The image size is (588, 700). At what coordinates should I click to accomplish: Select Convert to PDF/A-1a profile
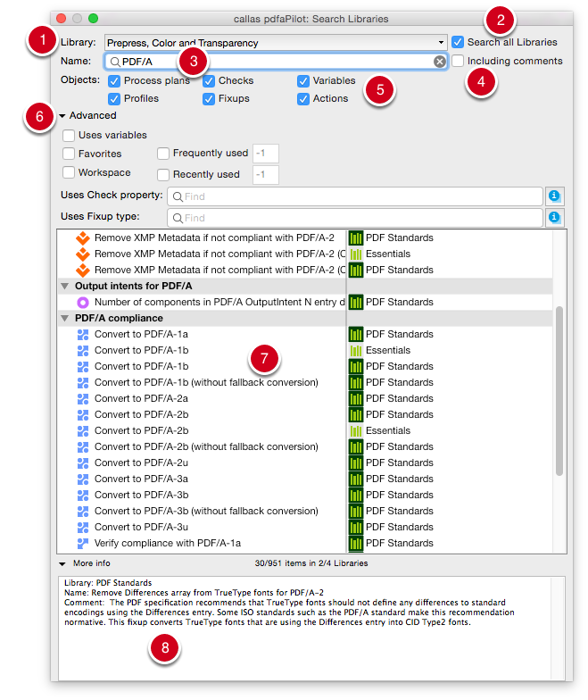[305, 334]
